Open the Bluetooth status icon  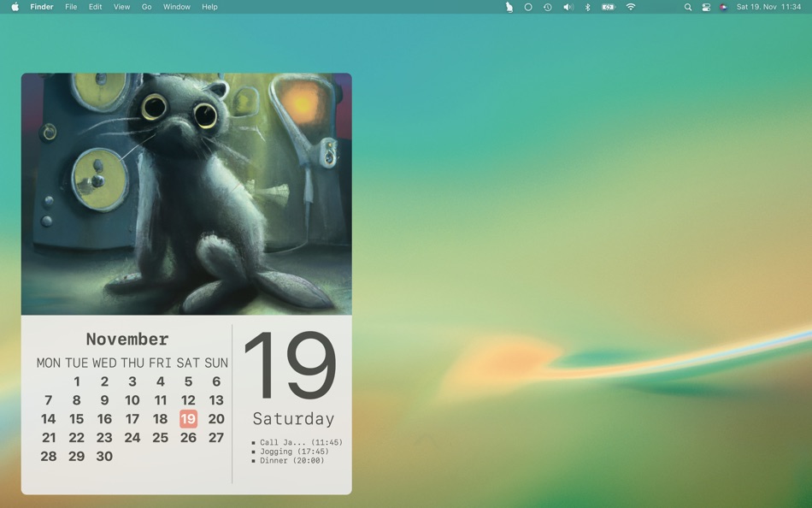587,7
